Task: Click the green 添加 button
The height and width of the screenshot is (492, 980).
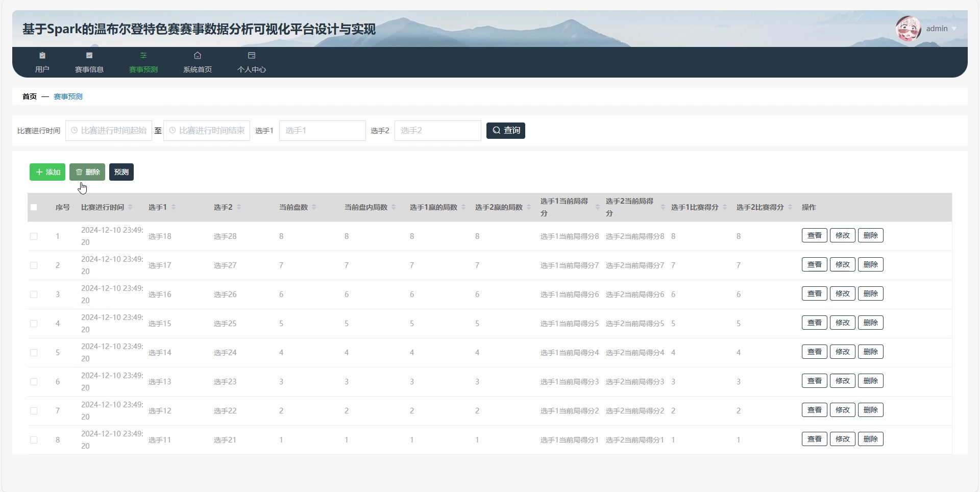Action: (47, 172)
